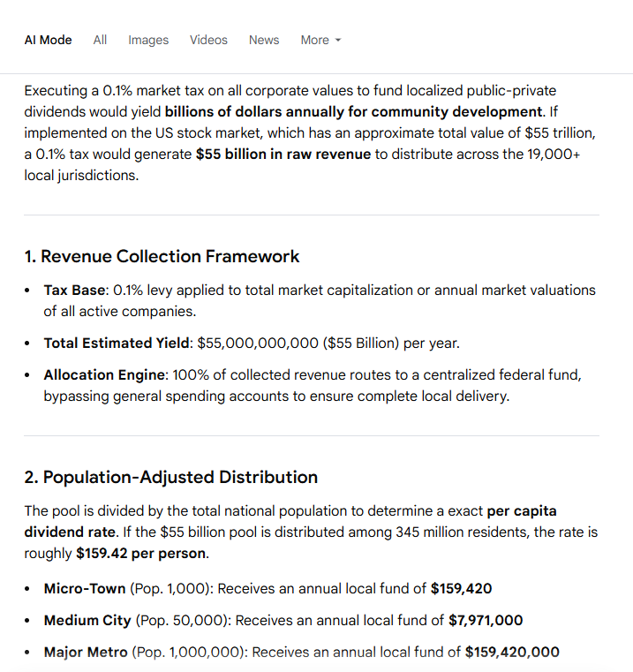
Task: Click the '1. Revenue Collection Framework' heading
Action: [162, 256]
